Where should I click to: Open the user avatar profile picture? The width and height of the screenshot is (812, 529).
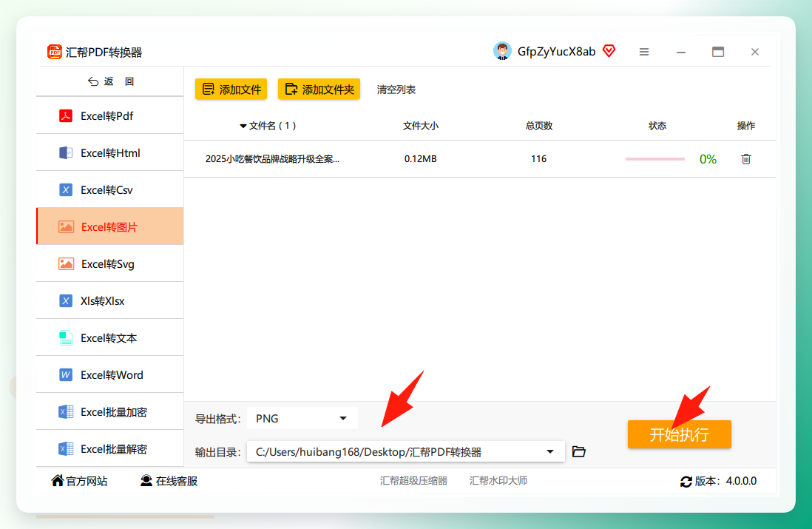click(x=502, y=51)
